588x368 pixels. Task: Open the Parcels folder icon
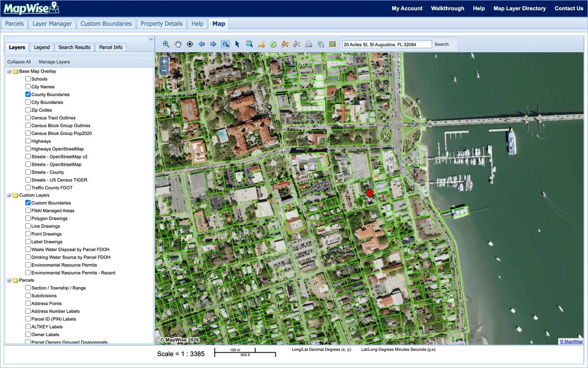point(15,280)
